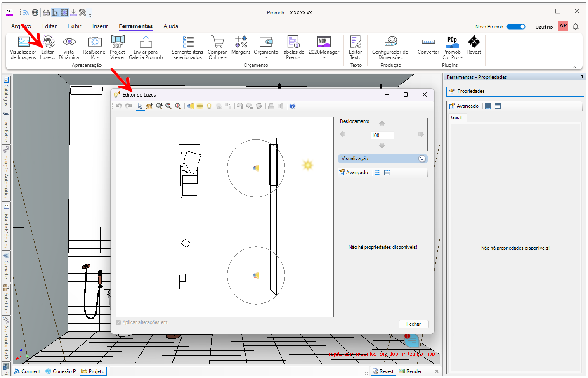Open the Configurador de Dimensões tool
The image size is (588, 378).
390,47
